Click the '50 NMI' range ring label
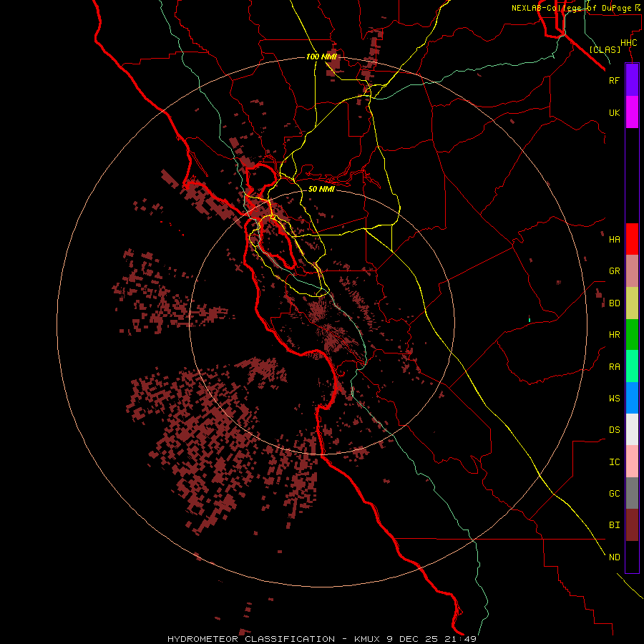 [x=321, y=189]
